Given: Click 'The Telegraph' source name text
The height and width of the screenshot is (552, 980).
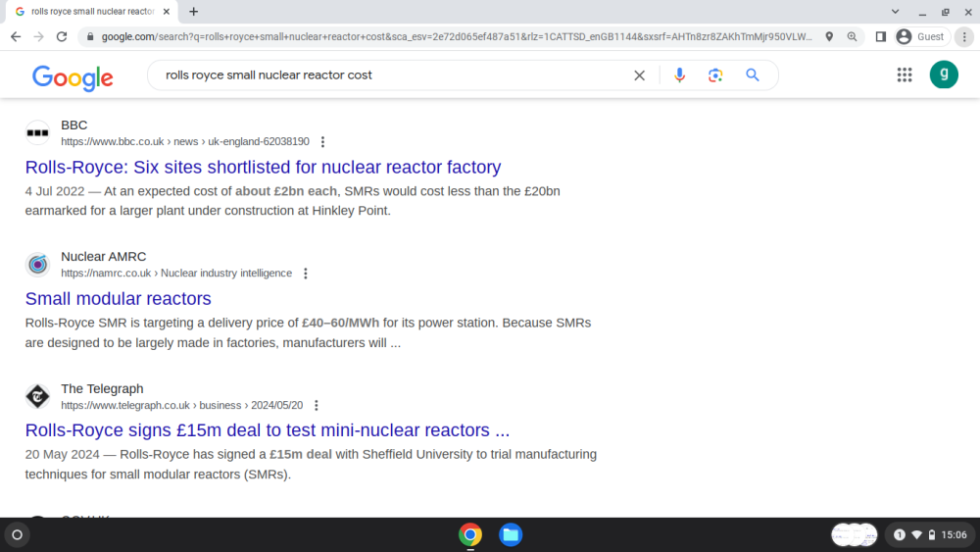Looking at the screenshot, I should point(102,388).
